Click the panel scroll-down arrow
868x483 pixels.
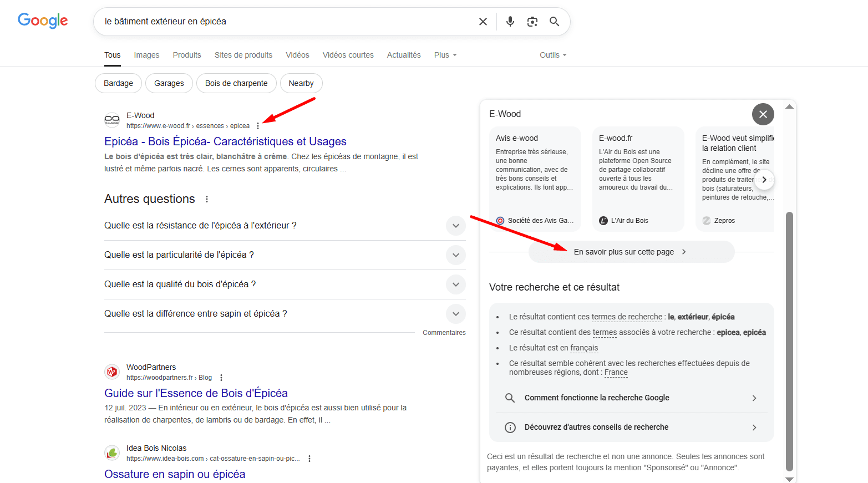click(790, 479)
